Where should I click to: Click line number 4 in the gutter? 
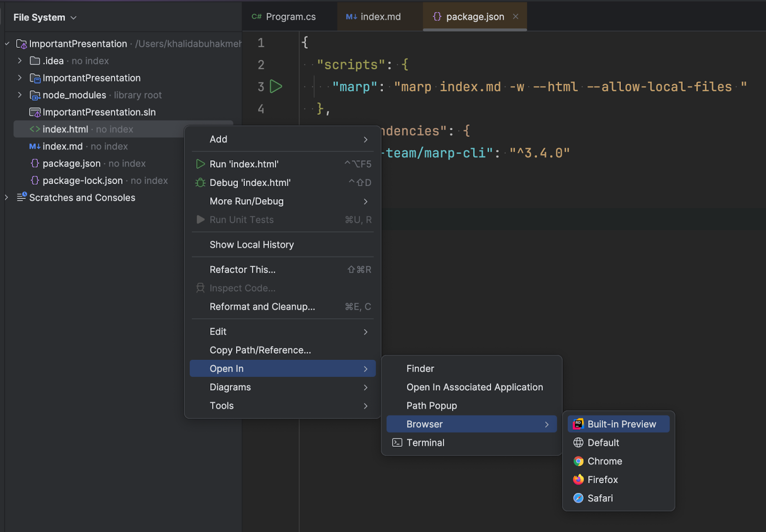tap(261, 109)
